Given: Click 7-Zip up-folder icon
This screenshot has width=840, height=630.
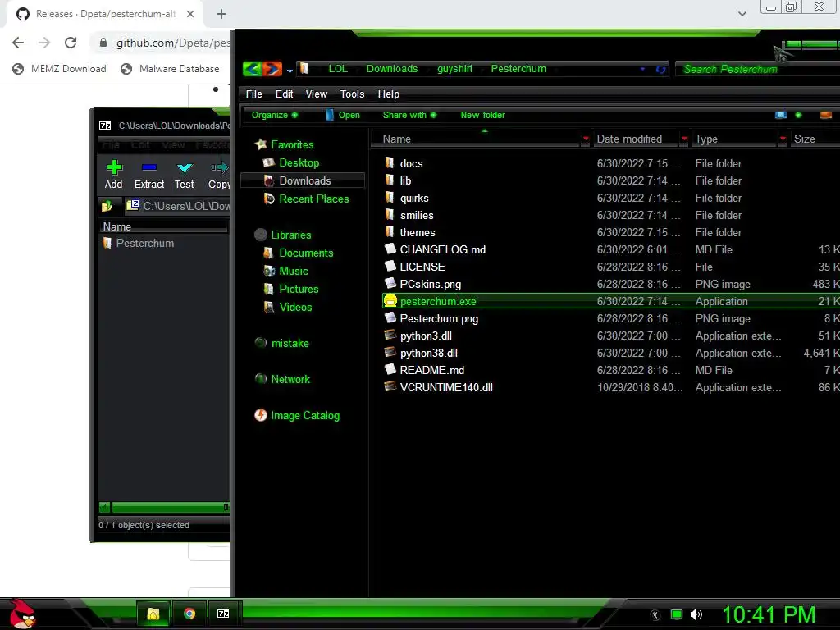Looking at the screenshot, I should pyautogui.click(x=107, y=206).
